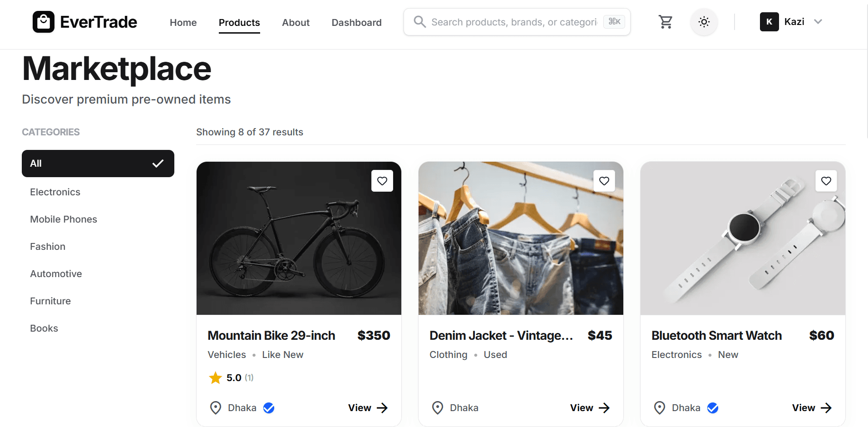Click the EverTrade shopping bag logo
This screenshot has width=868, height=427.
tap(44, 22)
